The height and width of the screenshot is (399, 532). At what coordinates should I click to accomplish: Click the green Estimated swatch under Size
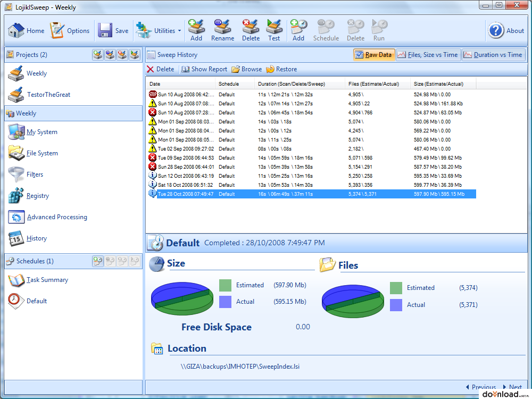pos(225,285)
